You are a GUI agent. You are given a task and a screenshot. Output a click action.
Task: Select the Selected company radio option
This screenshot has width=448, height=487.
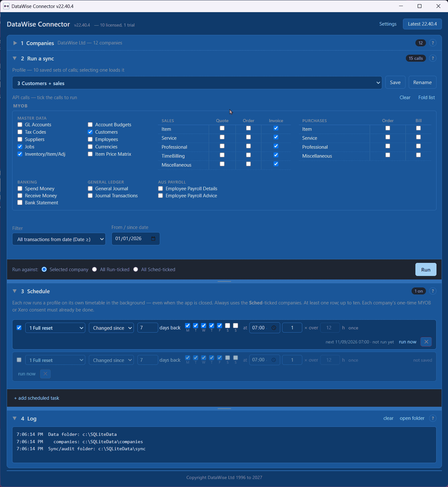(44, 269)
